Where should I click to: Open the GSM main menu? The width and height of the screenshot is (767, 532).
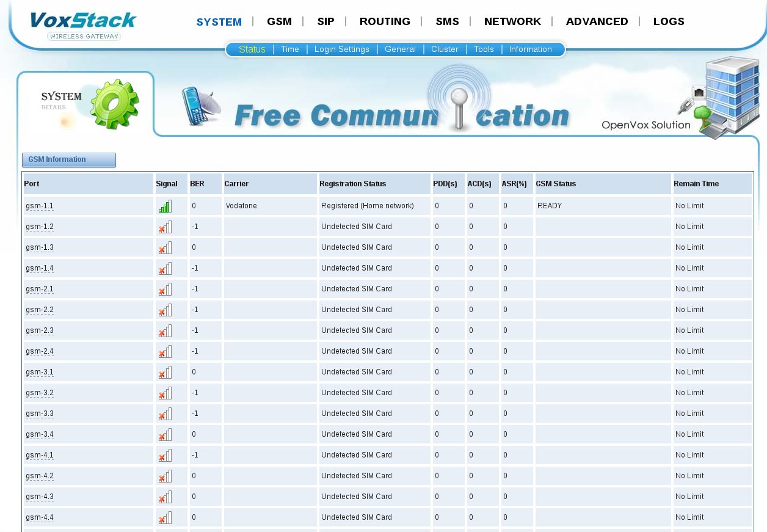[x=279, y=21]
